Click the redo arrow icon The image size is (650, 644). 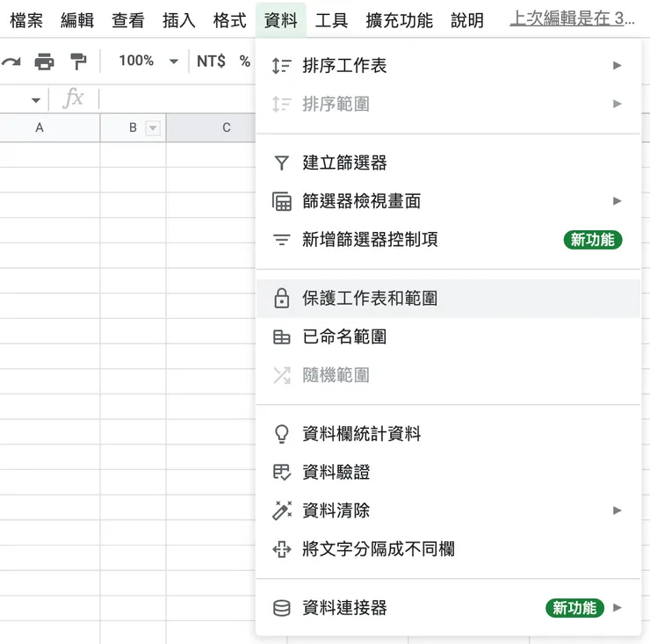(11, 62)
